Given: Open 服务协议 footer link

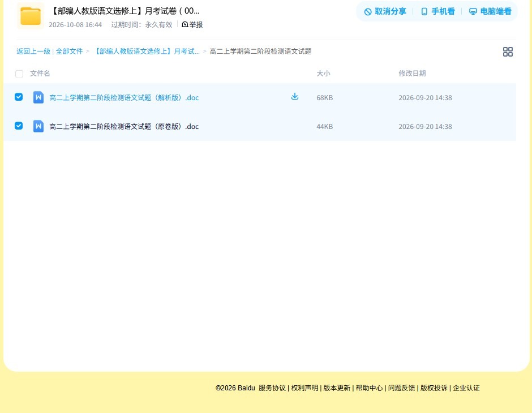Looking at the screenshot, I should (272, 388).
